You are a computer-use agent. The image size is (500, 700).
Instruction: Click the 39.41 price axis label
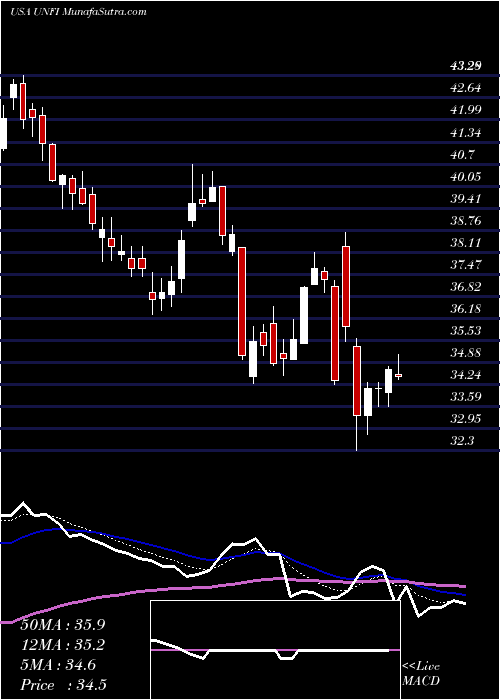pos(465,199)
